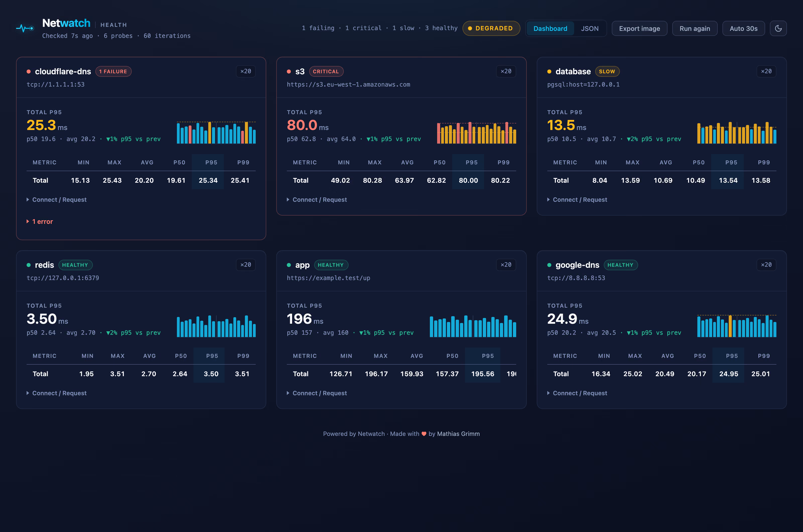This screenshot has height=532, width=803.
Task: Click the yellow status dot beside database
Action: coord(549,72)
